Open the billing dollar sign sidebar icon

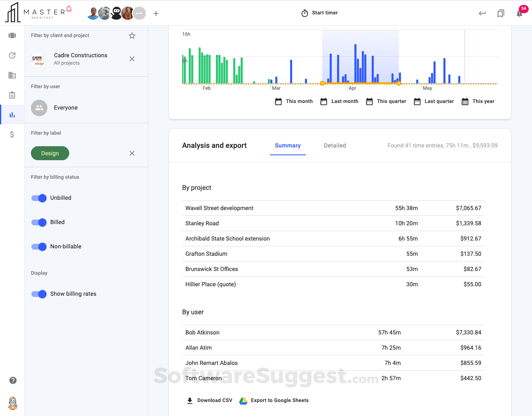point(12,135)
